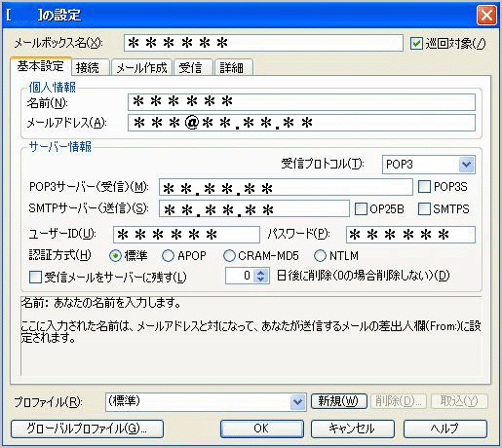This screenshot has width=502, height=448.
Task: Toggle the 巡回対象 checkbox
Action: [416, 43]
